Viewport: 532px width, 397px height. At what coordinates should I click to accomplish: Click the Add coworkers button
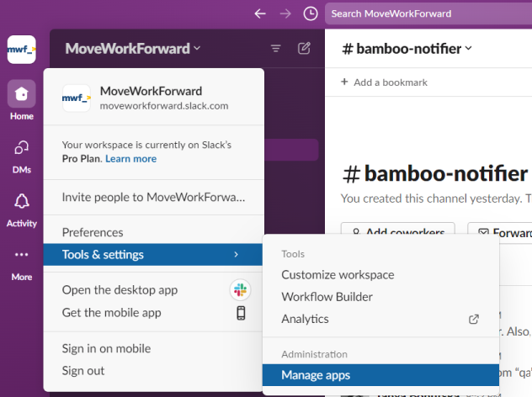click(x=398, y=232)
